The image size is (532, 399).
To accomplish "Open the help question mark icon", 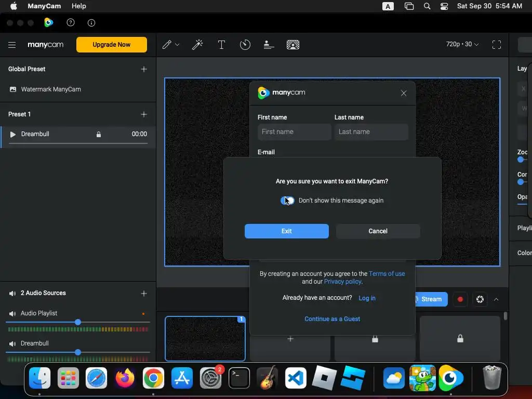I will pyautogui.click(x=71, y=23).
